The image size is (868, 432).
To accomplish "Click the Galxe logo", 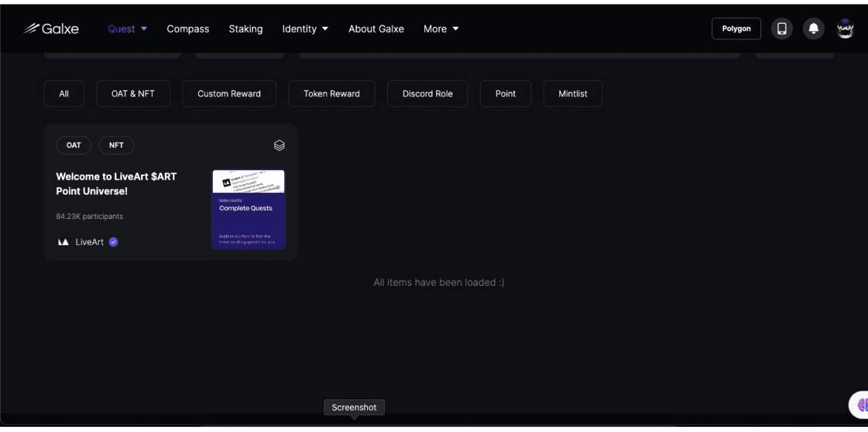I will coord(51,29).
